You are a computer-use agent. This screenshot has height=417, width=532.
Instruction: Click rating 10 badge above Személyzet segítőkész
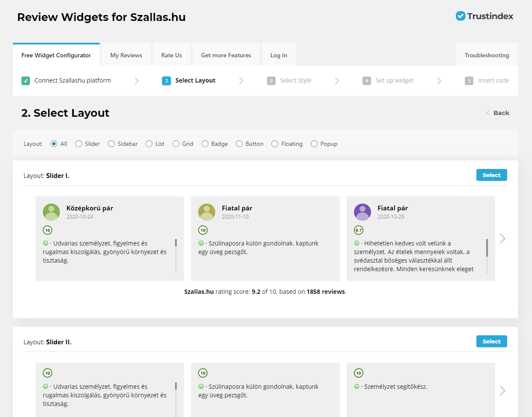click(359, 373)
